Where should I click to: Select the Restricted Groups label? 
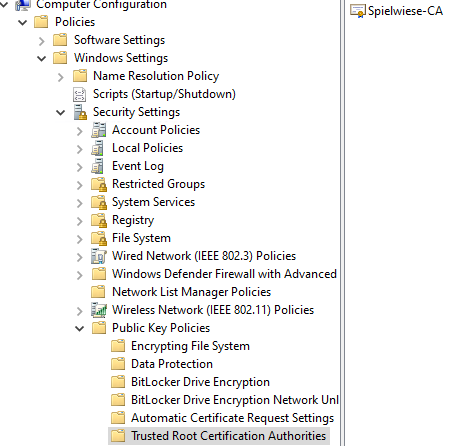pos(158,184)
